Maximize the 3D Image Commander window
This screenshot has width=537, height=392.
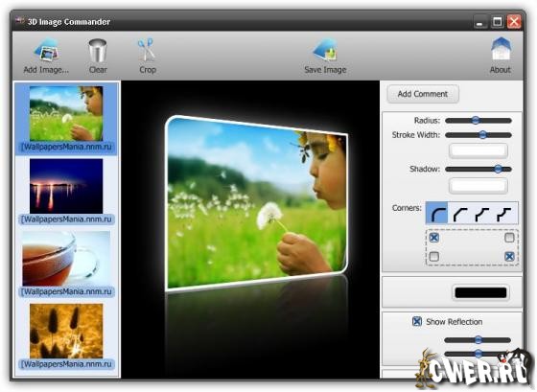pyautogui.click(x=498, y=22)
